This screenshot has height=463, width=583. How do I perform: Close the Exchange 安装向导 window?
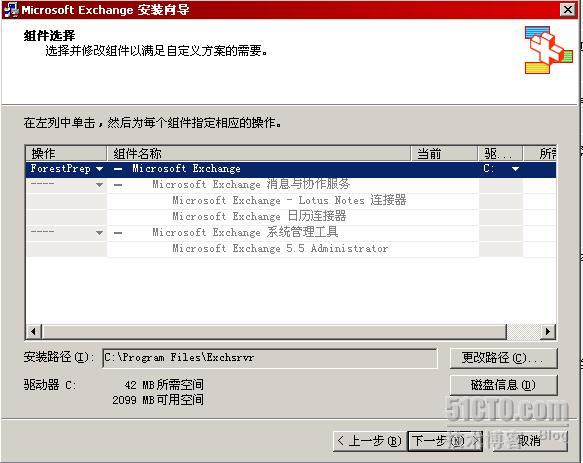[568, 10]
